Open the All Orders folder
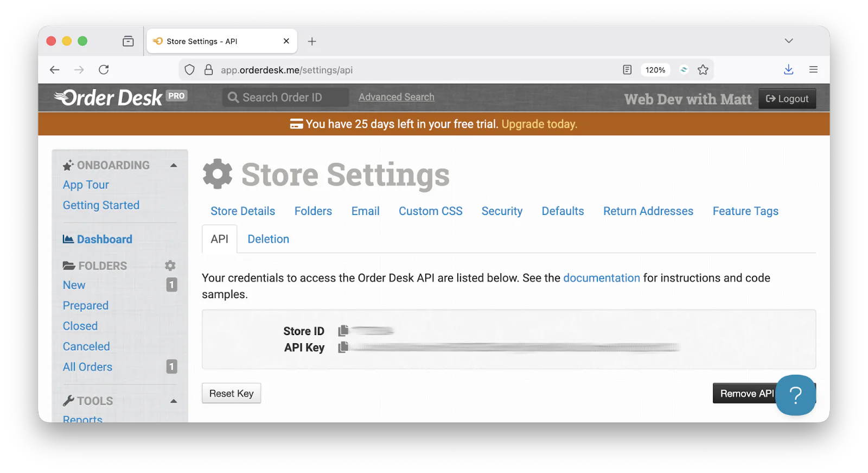The height and width of the screenshot is (473, 868). click(x=87, y=367)
